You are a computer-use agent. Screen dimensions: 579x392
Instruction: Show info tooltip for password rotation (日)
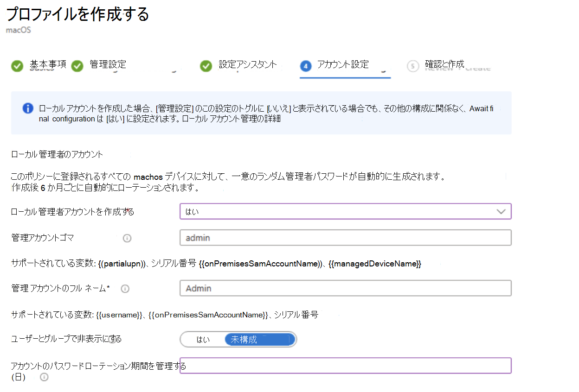44,377
